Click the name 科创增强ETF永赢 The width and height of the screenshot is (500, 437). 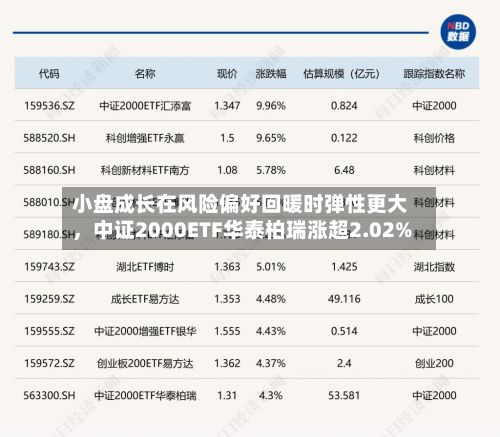point(145,138)
